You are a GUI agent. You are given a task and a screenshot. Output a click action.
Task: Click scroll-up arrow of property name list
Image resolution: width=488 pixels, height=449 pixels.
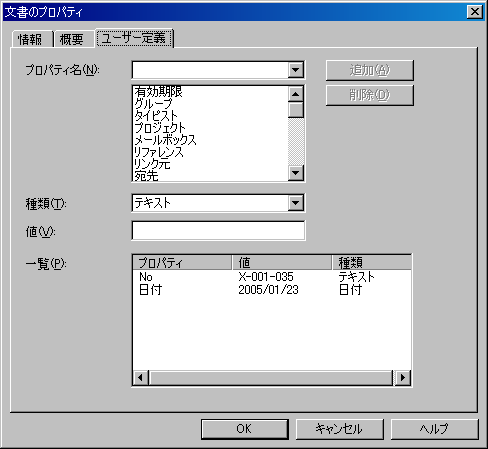click(x=296, y=94)
